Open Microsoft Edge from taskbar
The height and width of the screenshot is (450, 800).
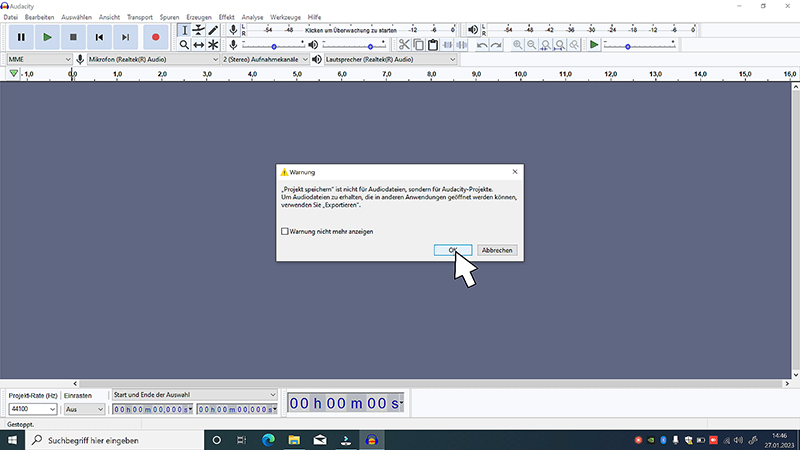[x=268, y=440]
